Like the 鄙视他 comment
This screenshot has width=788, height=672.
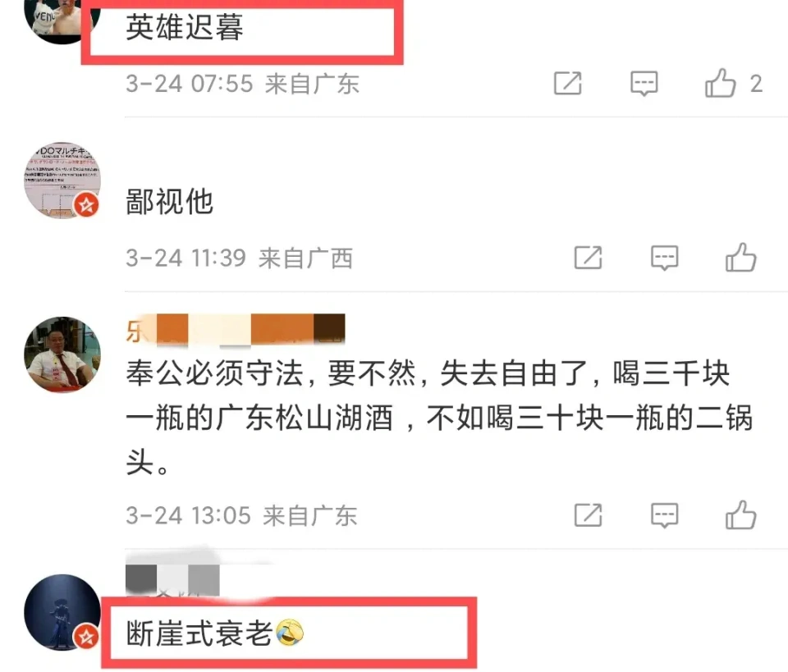pos(740,257)
